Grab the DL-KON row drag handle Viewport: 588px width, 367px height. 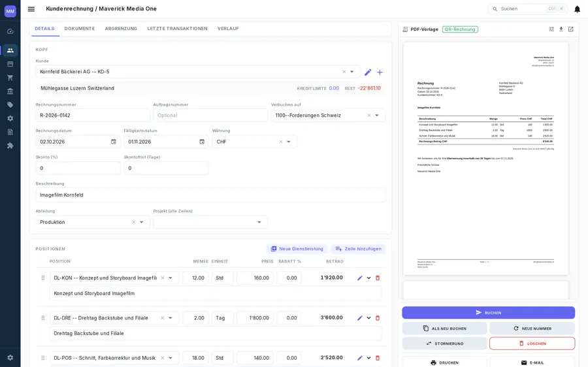coord(42,278)
